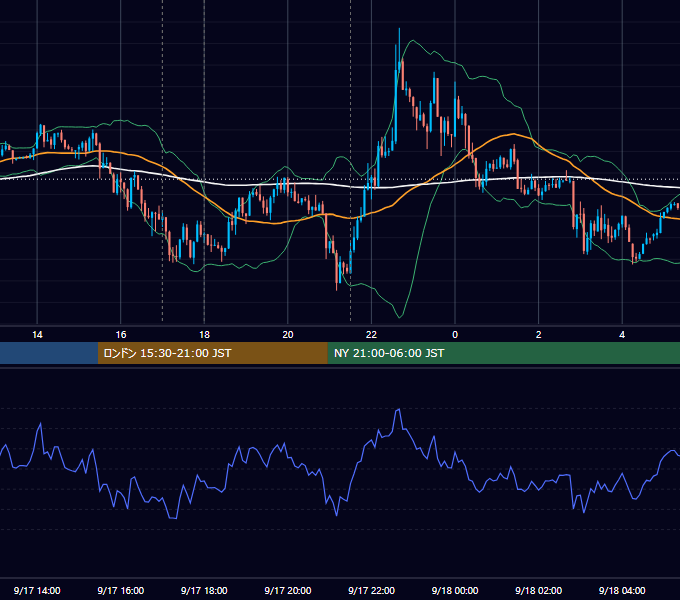Image resolution: width=680 pixels, height=600 pixels.
Task: Click the '9/18 02:00' date label
Action: [x=539, y=590]
